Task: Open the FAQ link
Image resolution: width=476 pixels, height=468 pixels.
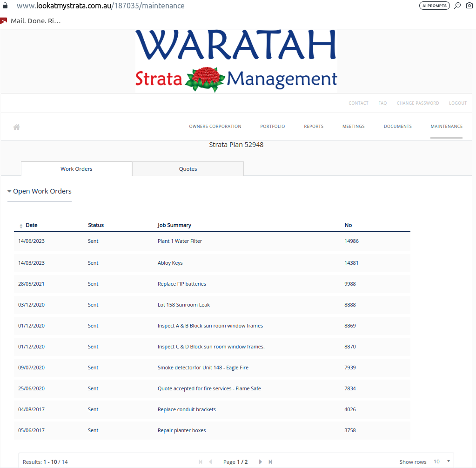Action: pos(382,103)
